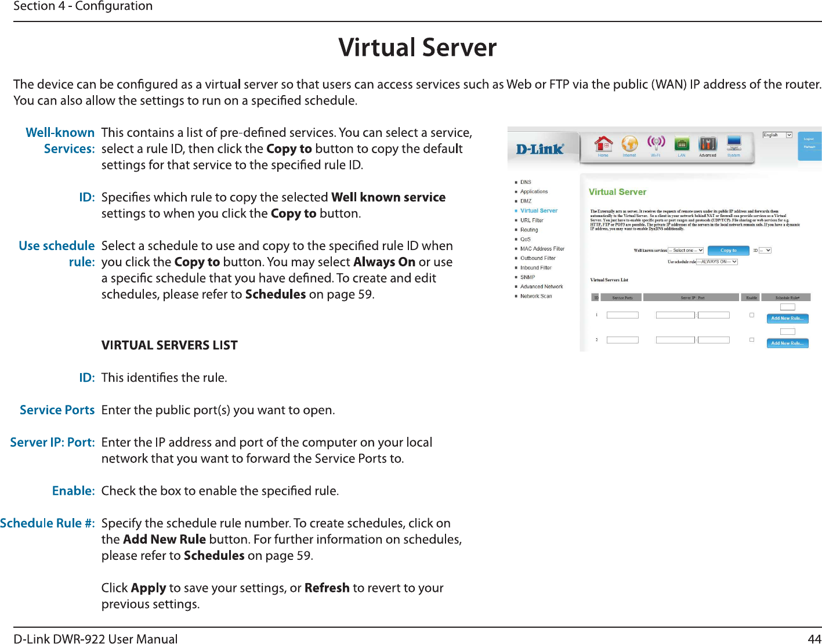Open the ID dropdown beside Copy to
Screen dimensions: 822x644
765,251
